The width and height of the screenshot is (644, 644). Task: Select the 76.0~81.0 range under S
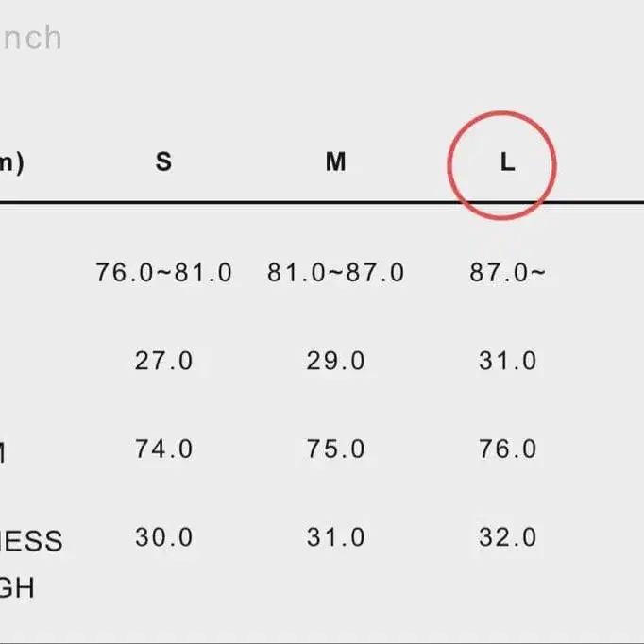pyautogui.click(x=163, y=273)
